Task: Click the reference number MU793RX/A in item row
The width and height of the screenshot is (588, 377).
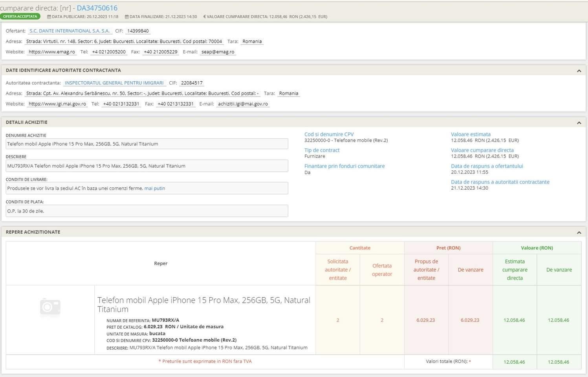Action: (x=165, y=320)
